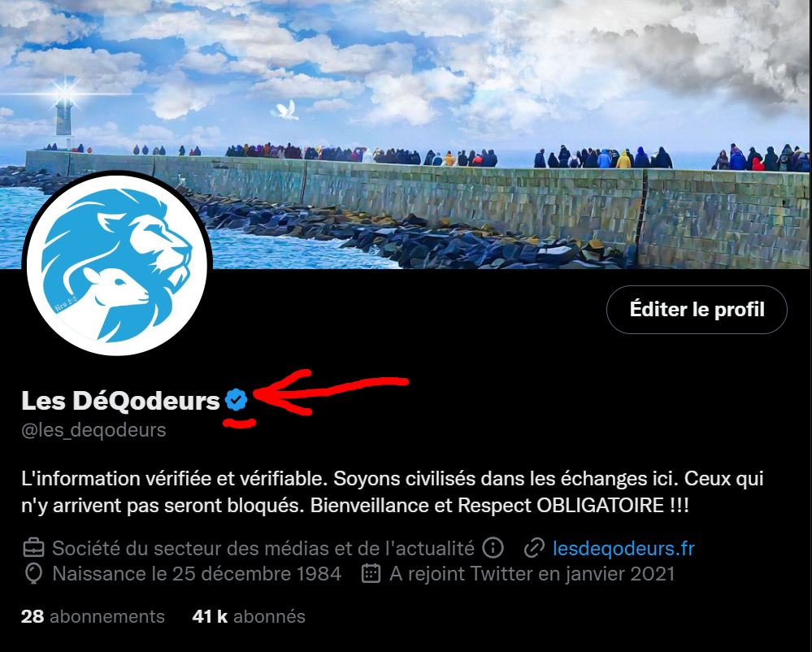Click the chain link icon before website

534,548
